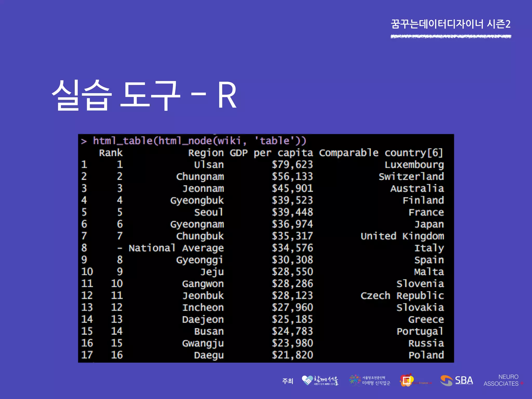The height and width of the screenshot is (399, 532).
Task: Click the GDP per capita column header
Action: click(271, 153)
